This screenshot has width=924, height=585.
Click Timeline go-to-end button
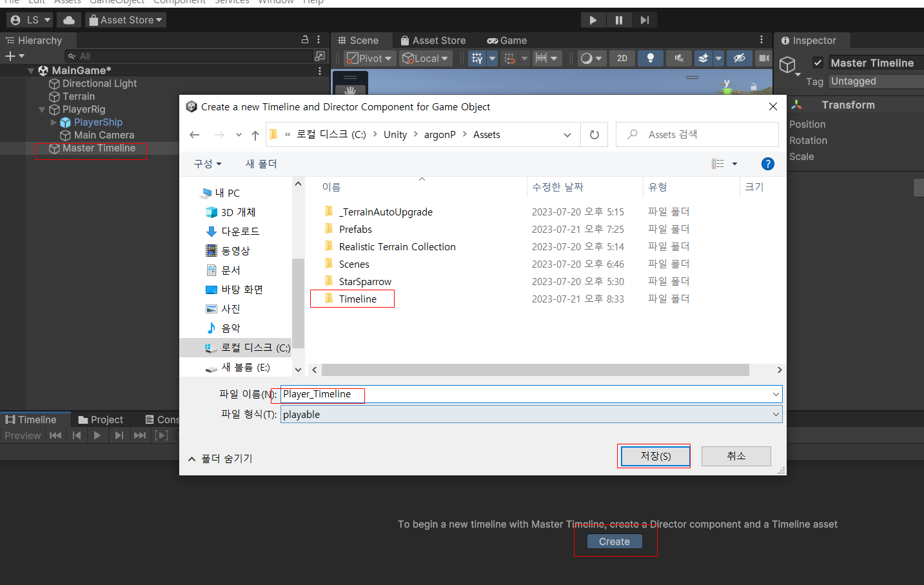pyautogui.click(x=140, y=435)
